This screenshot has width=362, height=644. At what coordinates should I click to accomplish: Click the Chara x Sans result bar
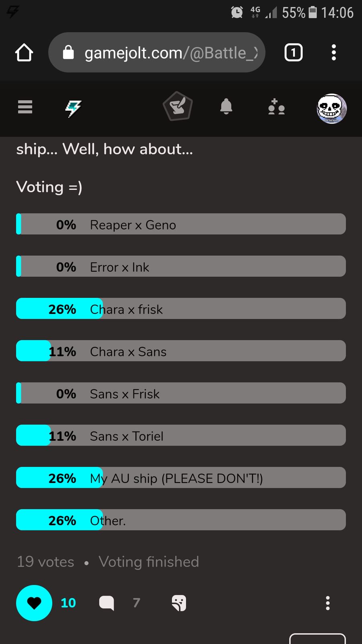tap(181, 351)
